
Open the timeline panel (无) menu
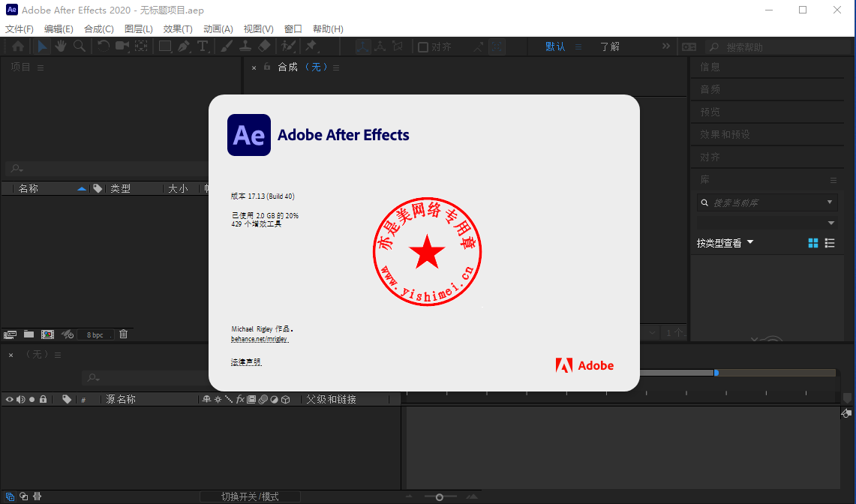[x=57, y=355]
